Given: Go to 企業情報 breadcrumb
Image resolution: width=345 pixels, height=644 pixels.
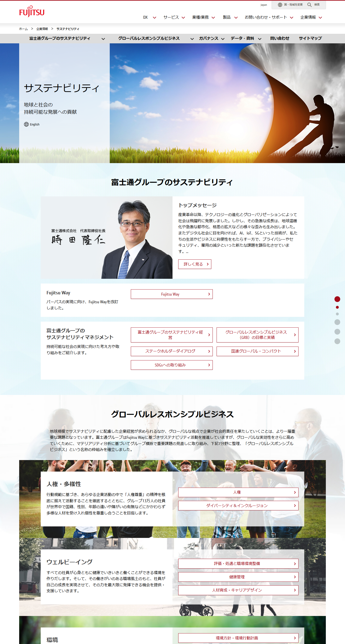Looking at the screenshot, I should (42, 29).
